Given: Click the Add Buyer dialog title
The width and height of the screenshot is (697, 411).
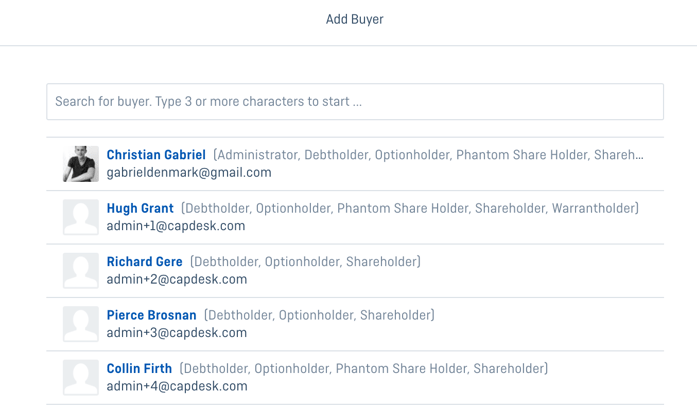Looking at the screenshot, I should point(354,19).
